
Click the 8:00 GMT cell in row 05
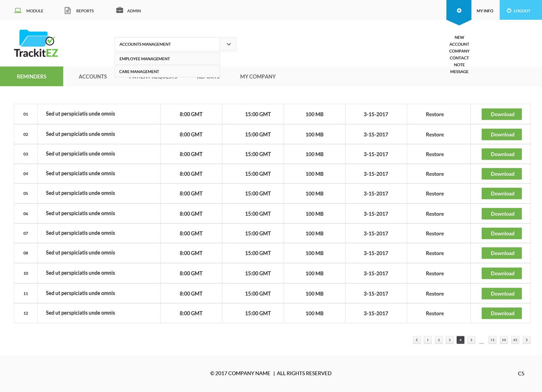191,194
